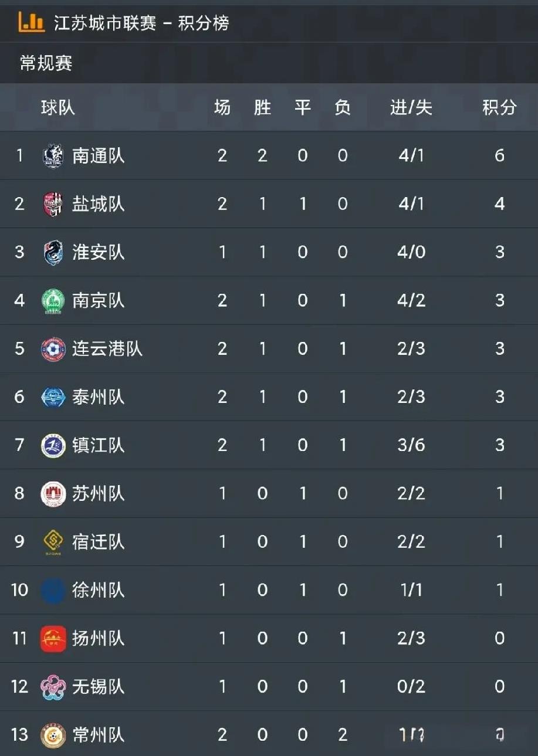Screen dimensions: 538x756
Task: Tap the green 南京队 team logo
Action: pos(53,301)
